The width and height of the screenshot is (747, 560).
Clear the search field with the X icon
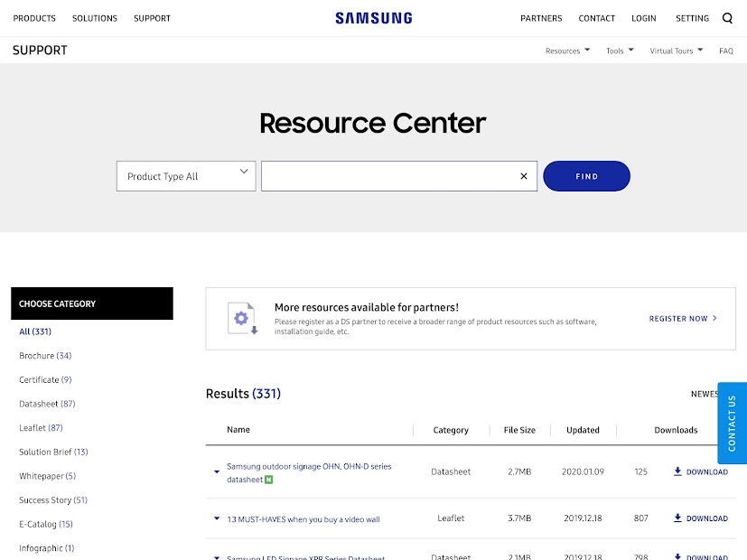(523, 175)
